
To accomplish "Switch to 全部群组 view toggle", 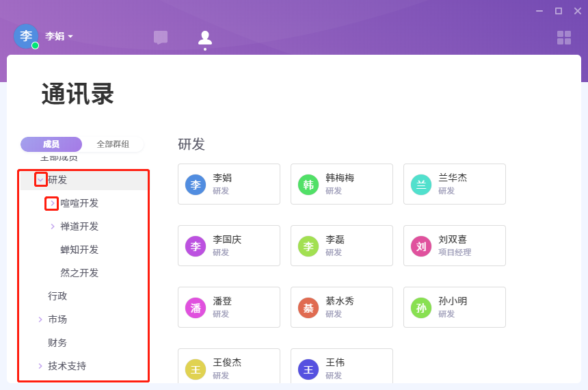I will (113, 144).
